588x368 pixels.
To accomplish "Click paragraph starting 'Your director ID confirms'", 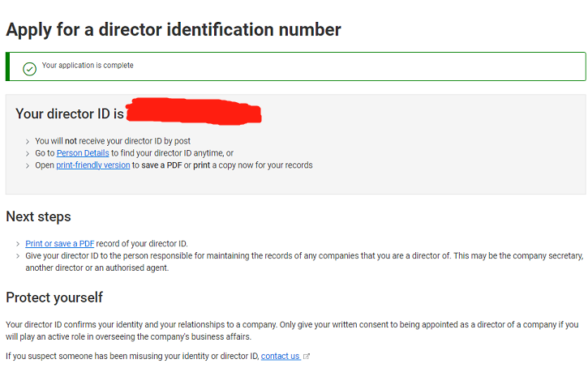I will click(x=292, y=331).
